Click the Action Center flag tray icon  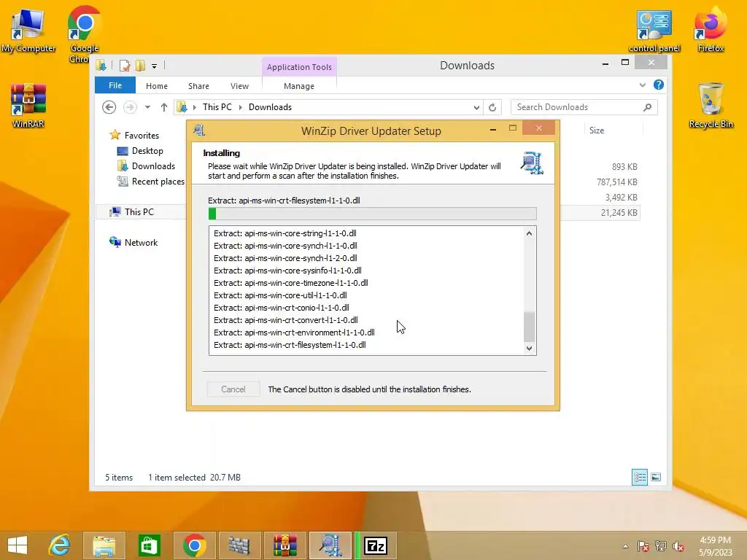pyautogui.click(x=643, y=546)
